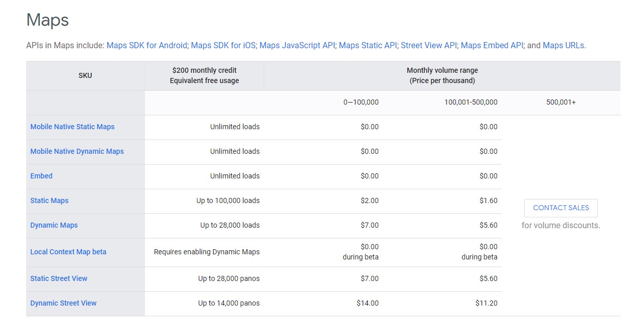
Task: Click the Maps JavaScript API link
Action: (297, 46)
